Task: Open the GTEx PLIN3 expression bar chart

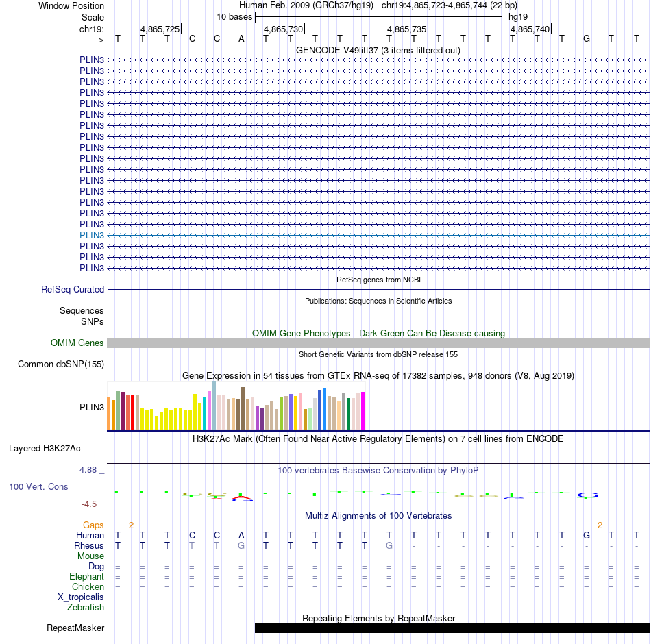Action: pos(236,406)
